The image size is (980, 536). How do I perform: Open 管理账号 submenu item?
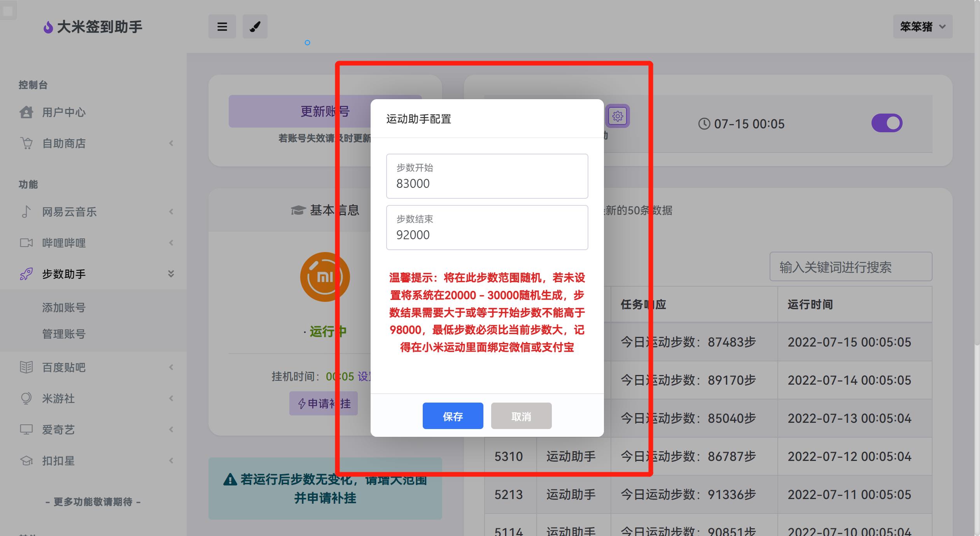click(x=64, y=334)
